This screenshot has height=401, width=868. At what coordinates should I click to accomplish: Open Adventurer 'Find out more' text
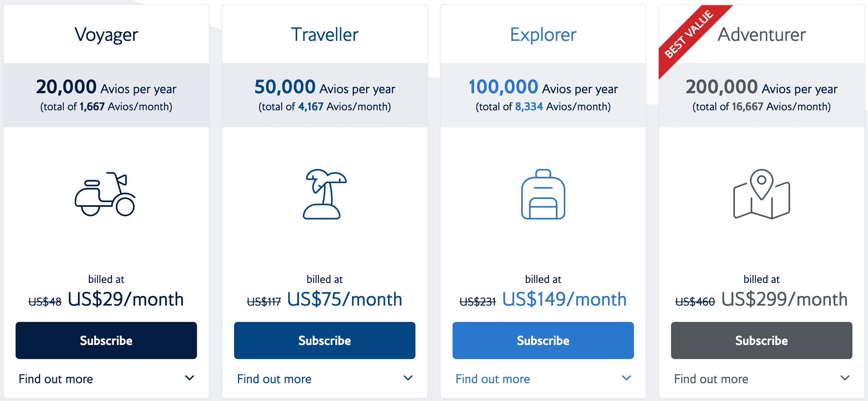[x=711, y=379]
